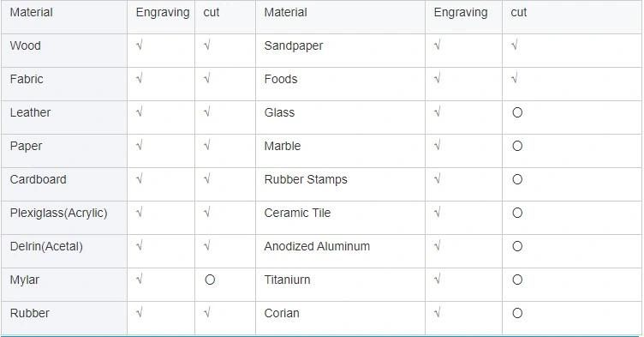Click the Wood engraving checkmark

coord(140,45)
